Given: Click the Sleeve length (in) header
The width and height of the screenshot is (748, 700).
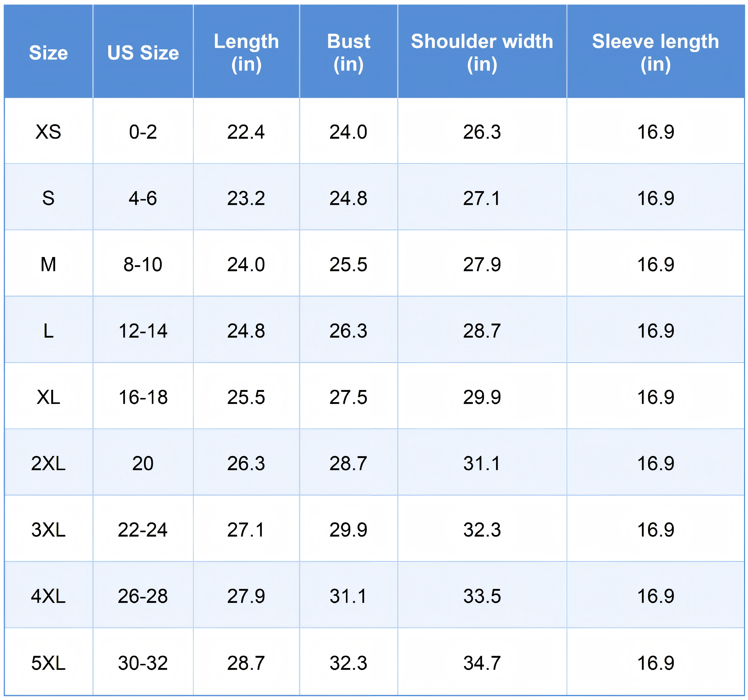Looking at the screenshot, I should pyautogui.click(x=655, y=53).
